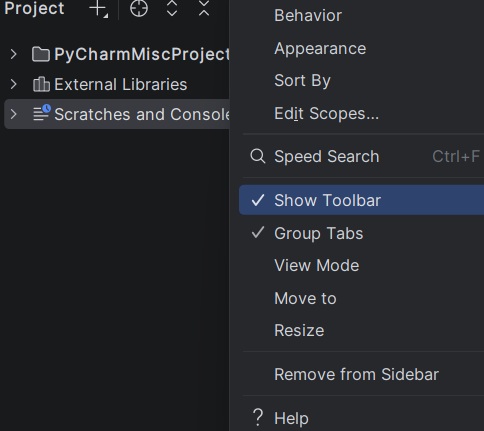
Task: Click the Collapse All icon
Action: click(204, 8)
